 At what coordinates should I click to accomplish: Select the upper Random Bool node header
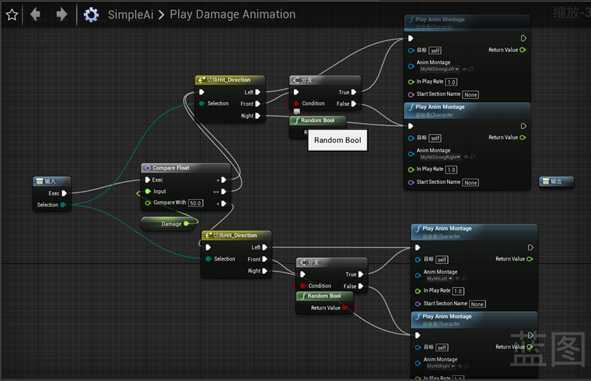[318, 120]
